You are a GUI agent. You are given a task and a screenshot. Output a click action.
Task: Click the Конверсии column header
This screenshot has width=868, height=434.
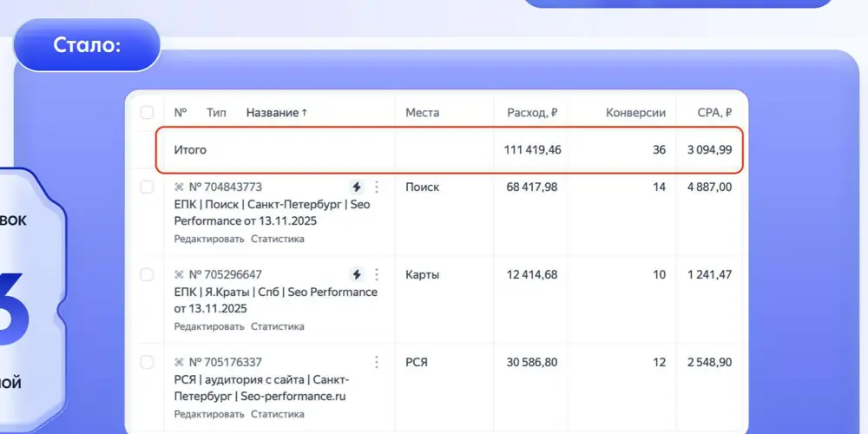coord(635,113)
